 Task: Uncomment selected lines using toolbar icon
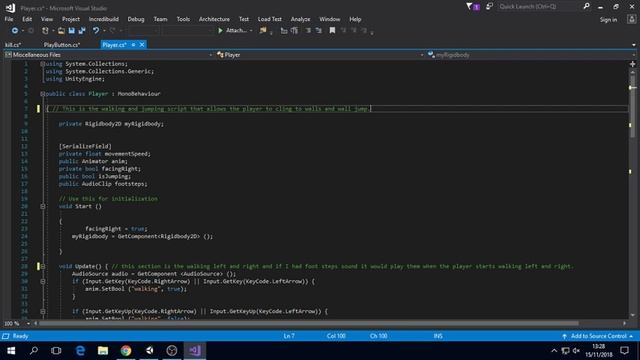[318, 31]
